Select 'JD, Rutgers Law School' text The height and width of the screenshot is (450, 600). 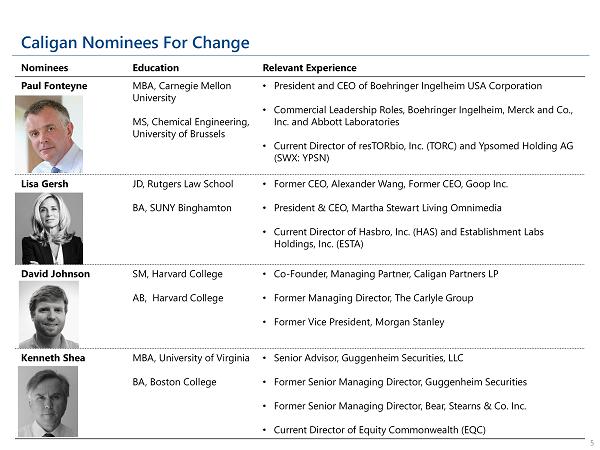click(183, 184)
